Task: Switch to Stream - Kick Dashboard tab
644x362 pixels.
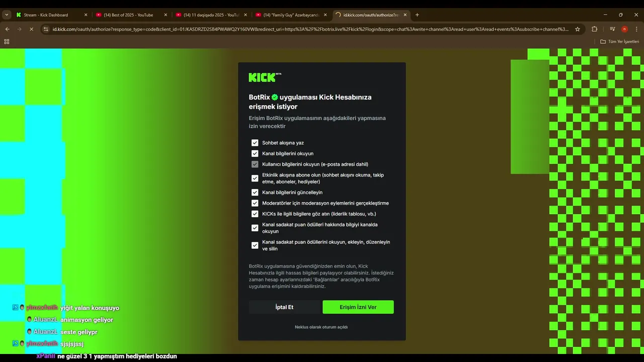Action: click(52, 15)
